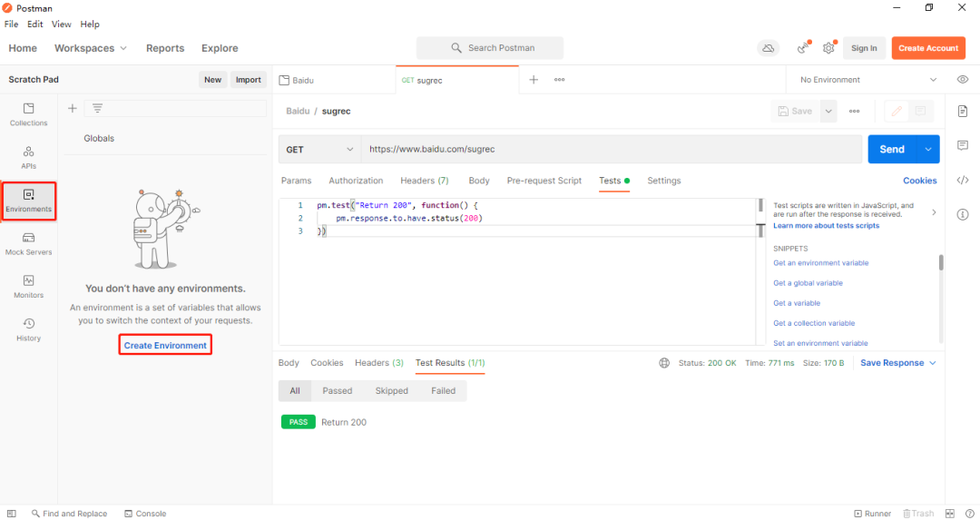The width and height of the screenshot is (980, 520).
Task: Open the request info icon
Action: pyautogui.click(x=963, y=214)
